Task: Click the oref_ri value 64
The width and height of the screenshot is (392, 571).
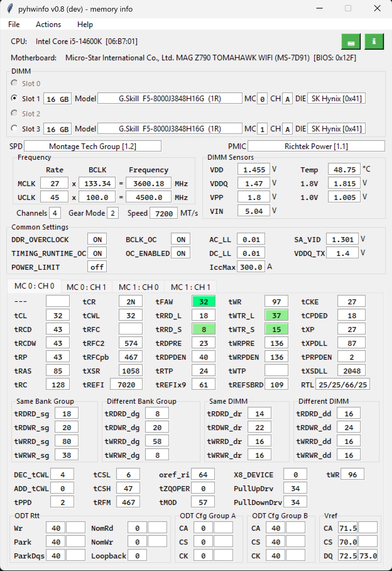Action: tap(203, 475)
